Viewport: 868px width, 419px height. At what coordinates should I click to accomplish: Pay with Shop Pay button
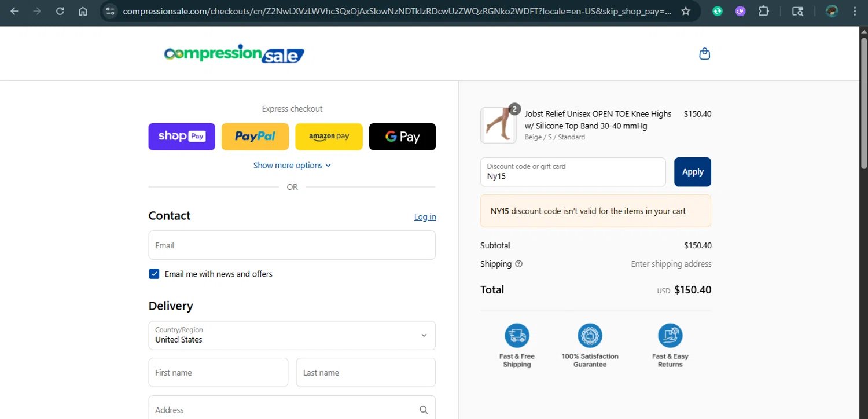[182, 137]
